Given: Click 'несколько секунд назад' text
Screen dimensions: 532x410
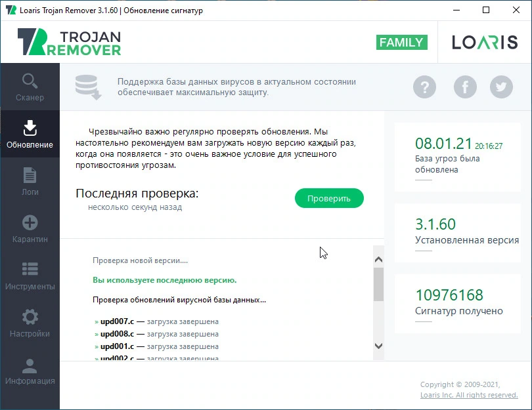Looking at the screenshot, I should [x=135, y=207].
